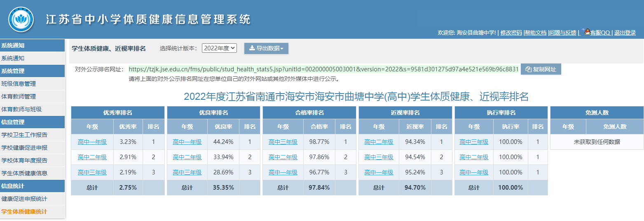Image resolution: width=644 pixels, height=221 pixels.
Task: Open 高中二年级 link in 近视率排名 table
Action: (x=379, y=142)
